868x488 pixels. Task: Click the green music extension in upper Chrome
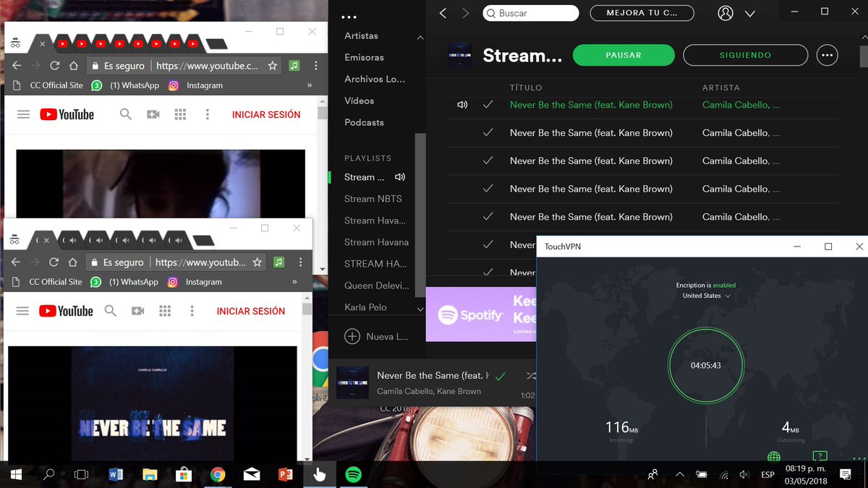(294, 66)
